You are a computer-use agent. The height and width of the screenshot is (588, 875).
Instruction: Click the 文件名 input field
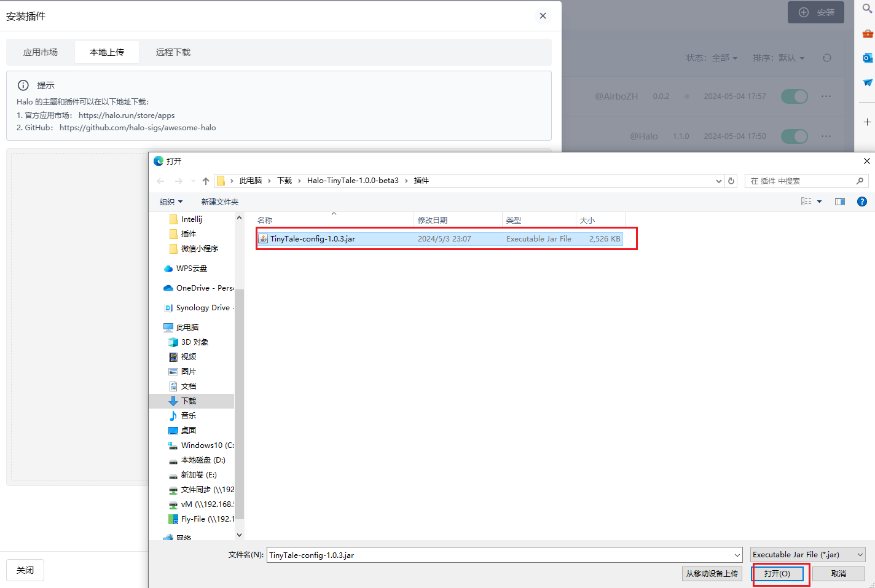tap(504, 555)
